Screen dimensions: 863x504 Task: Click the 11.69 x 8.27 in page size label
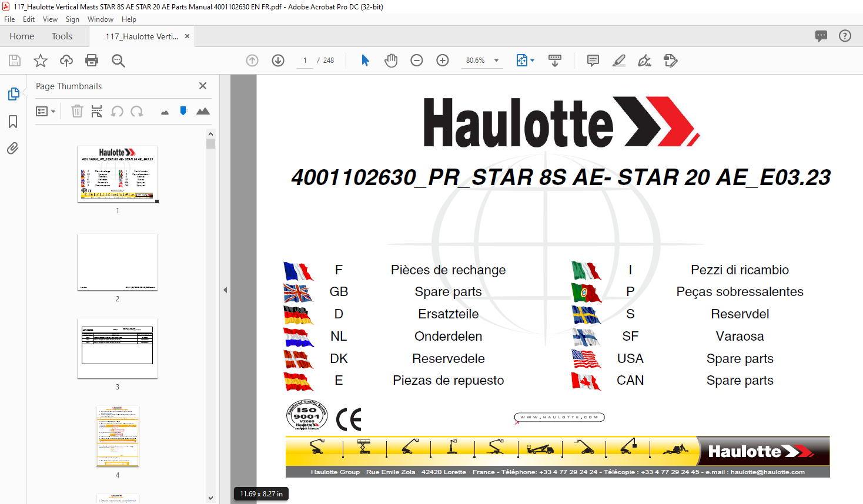pyautogui.click(x=261, y=494)
